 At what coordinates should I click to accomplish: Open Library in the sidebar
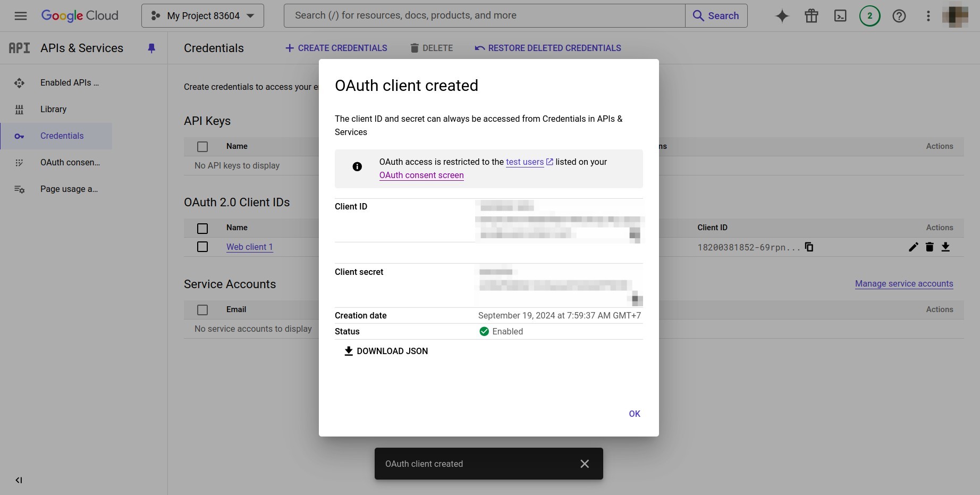pos(53,109)
